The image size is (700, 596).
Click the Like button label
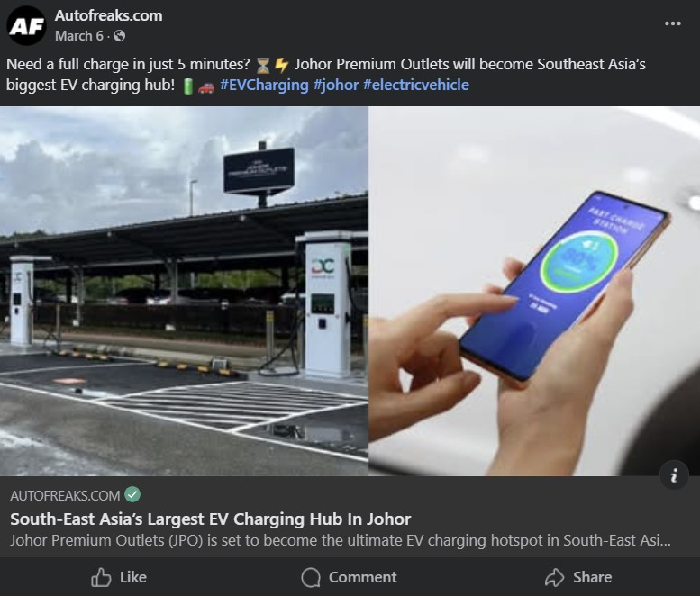click(x=133, y=577)
